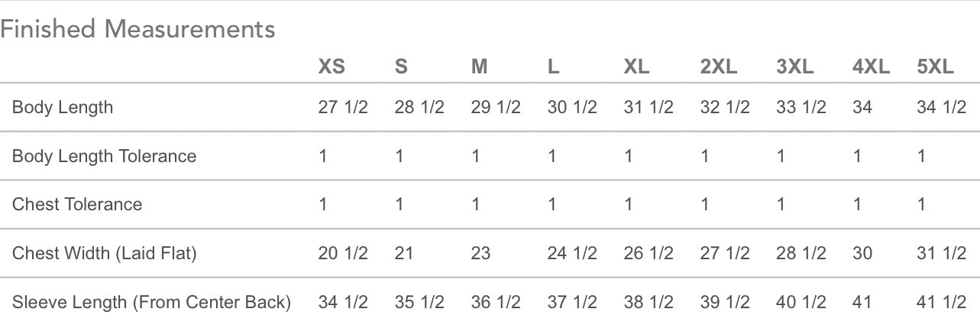Click the Body Length value for XS

pyautogui.click(x=343, y=107)
